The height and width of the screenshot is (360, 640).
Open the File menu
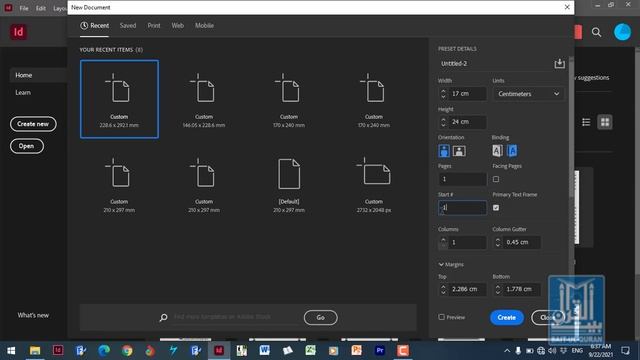point(24,8)
